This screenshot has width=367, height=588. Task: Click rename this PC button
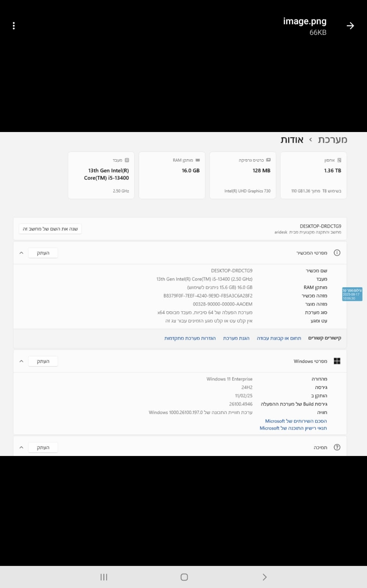[x=50, y=229]
